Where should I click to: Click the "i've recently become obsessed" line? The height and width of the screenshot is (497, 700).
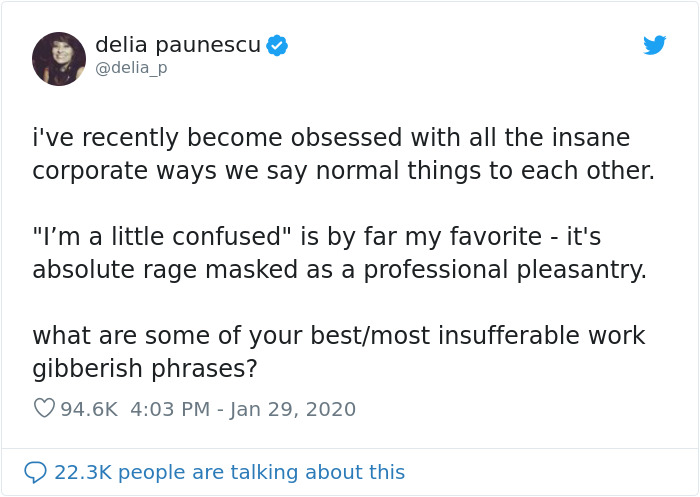pyautogui.click(x=331, y=137)
